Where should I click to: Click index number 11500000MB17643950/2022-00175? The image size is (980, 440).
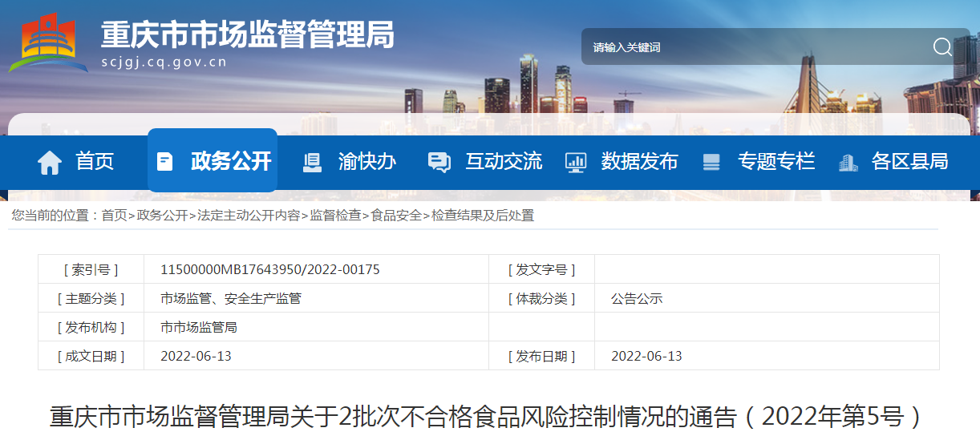tap(270, 269)
